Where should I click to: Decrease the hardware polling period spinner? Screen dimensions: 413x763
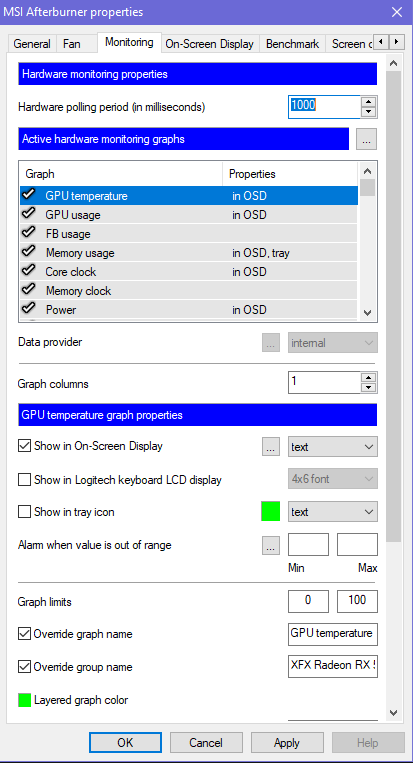pos(370,112)
